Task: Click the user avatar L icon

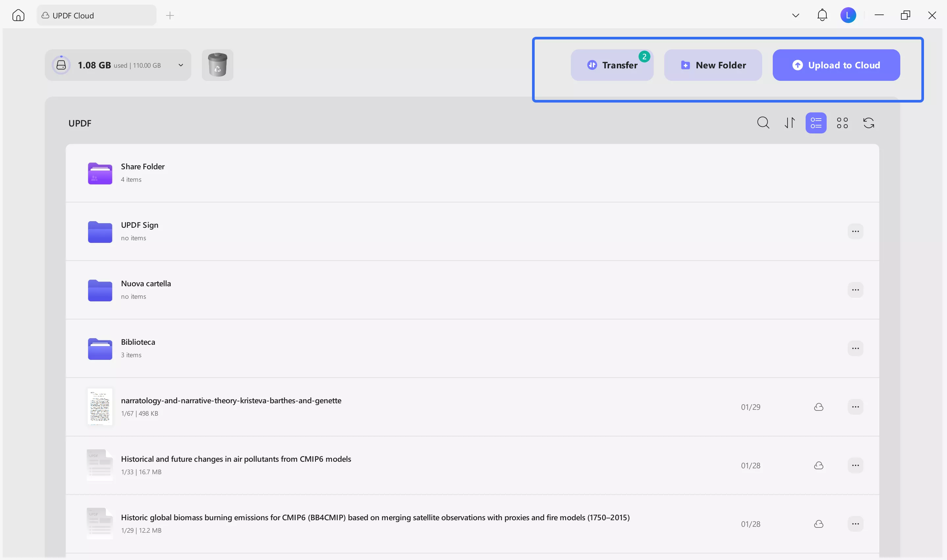Action: point(848,15)
